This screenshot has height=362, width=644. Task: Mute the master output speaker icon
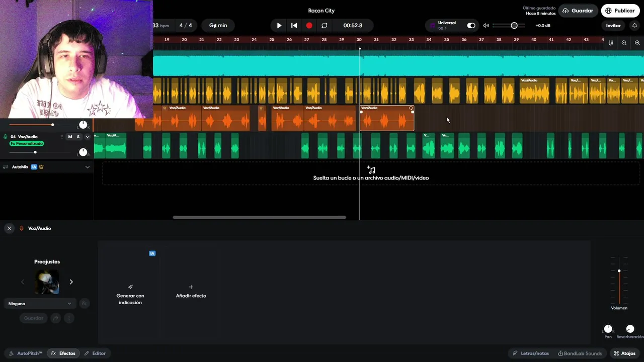pos(486,26)
